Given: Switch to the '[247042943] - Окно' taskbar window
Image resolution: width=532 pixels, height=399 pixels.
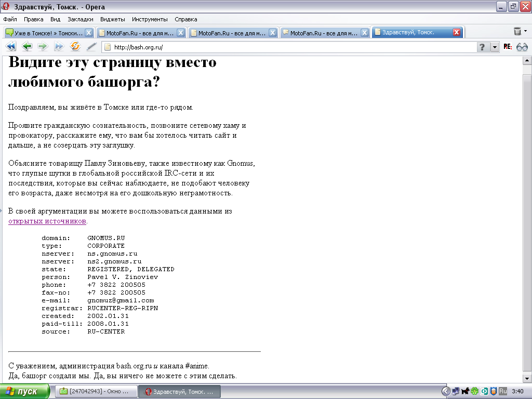Looking at the screenshot, I should pos(96,392).
